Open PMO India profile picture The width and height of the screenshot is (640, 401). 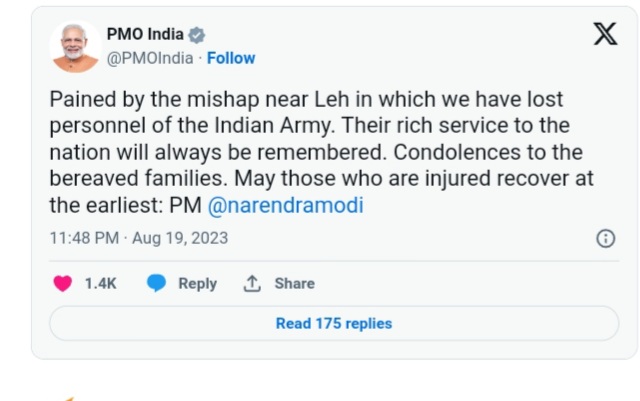(x=75, y=47)
